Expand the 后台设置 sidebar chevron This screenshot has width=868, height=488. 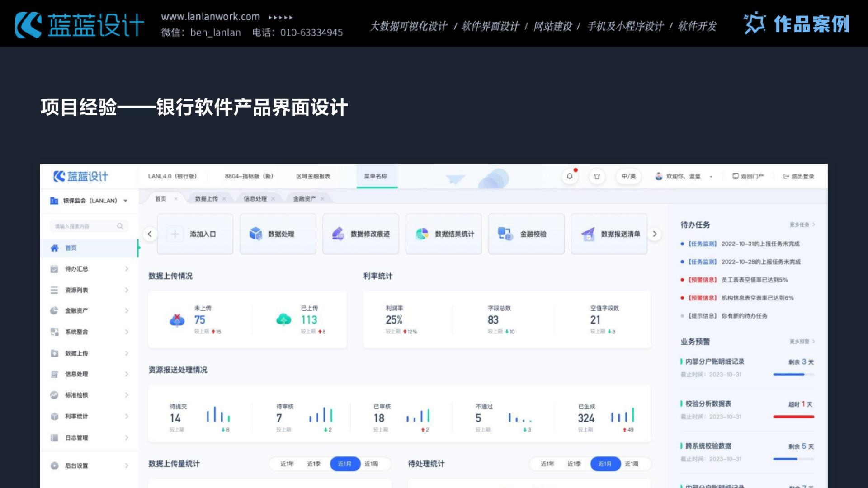[127, 465]
